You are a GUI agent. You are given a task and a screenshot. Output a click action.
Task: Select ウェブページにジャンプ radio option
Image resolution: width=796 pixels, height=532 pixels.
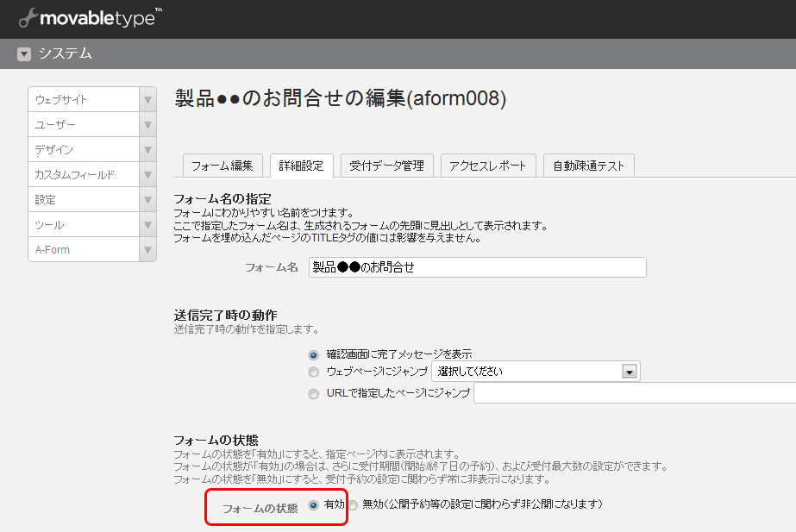pos(314,372)
